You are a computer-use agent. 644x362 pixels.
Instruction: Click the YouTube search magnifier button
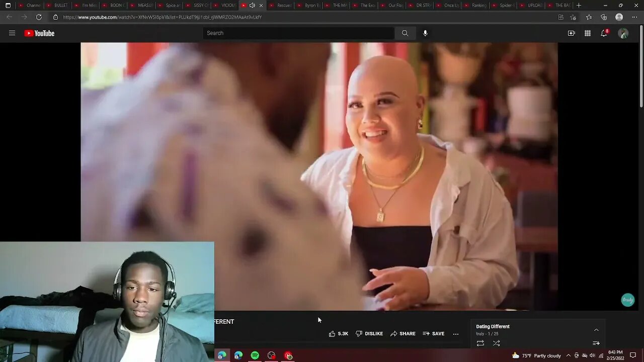point(405,33)
